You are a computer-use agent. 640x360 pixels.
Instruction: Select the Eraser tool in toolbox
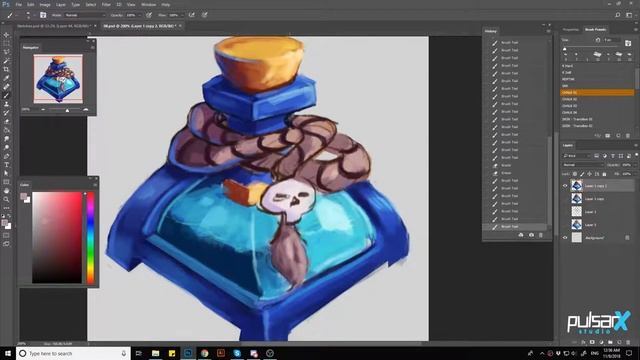point(6,121)
